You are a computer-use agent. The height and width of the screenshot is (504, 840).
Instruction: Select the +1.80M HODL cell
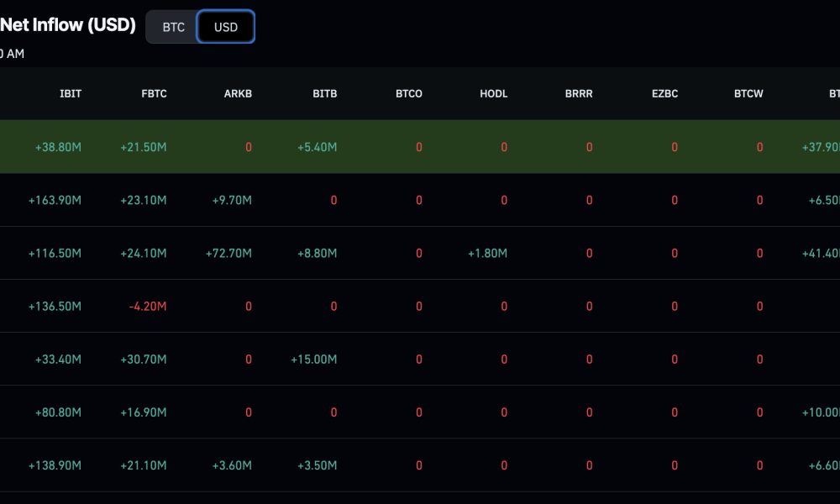487,254
